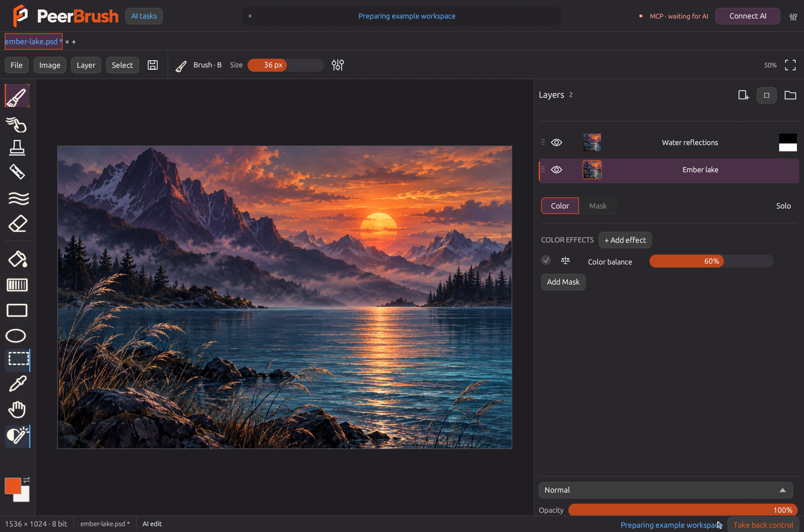The width and height of the screenshot is (804, 532).
Task: Adjust the brush Size slider
Action: tap(286, 65)
